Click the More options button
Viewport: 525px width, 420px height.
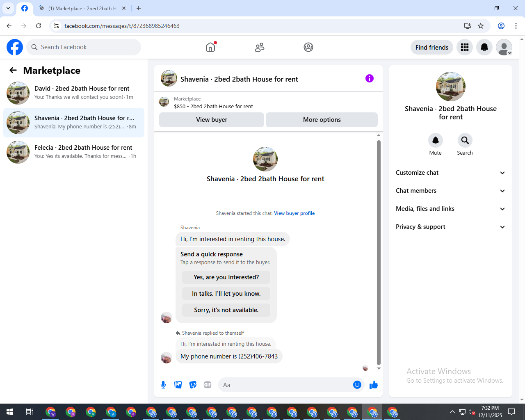pyautogui.click(x=322, y=120)
